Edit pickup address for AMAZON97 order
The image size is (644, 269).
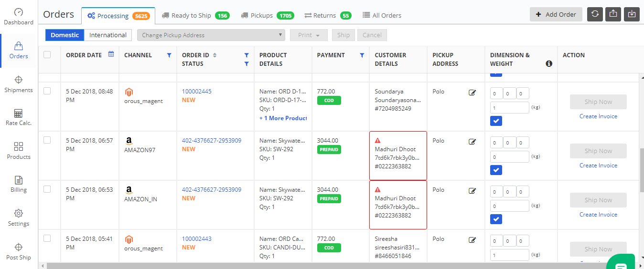coord(472,142)
